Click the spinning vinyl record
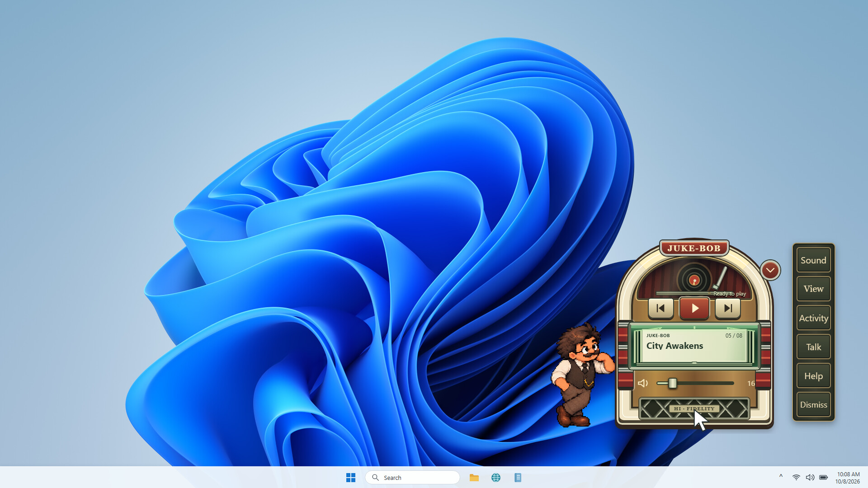 pos(694,280)
